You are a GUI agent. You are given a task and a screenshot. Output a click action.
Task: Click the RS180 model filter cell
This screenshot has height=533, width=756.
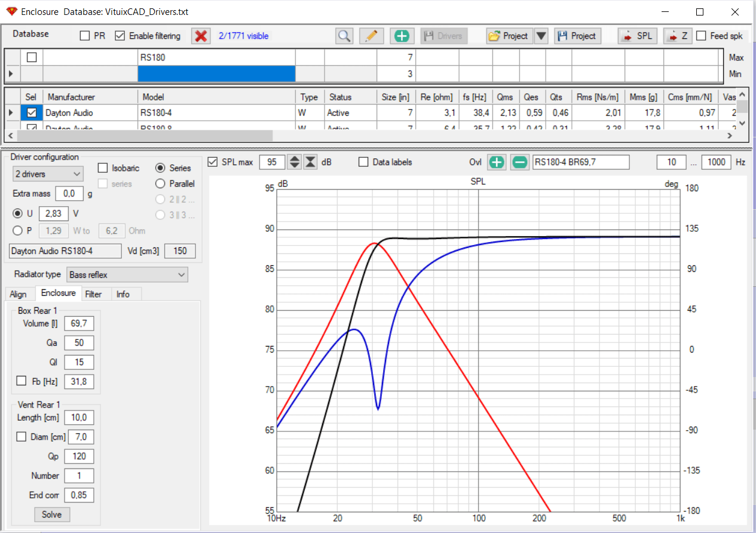(x=216, y=57)
